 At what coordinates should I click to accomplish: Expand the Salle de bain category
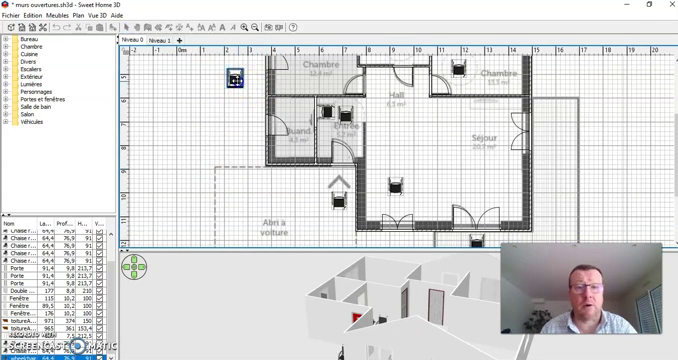6,107
